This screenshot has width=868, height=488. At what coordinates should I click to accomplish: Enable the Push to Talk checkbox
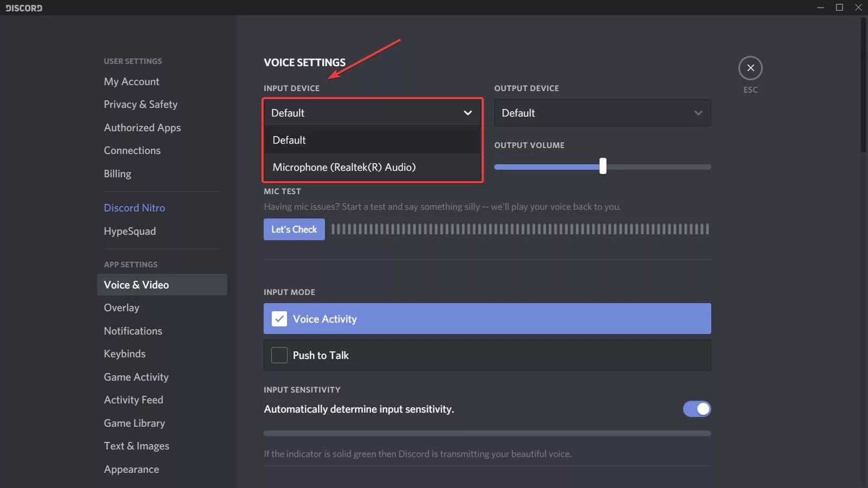point(279,355)
